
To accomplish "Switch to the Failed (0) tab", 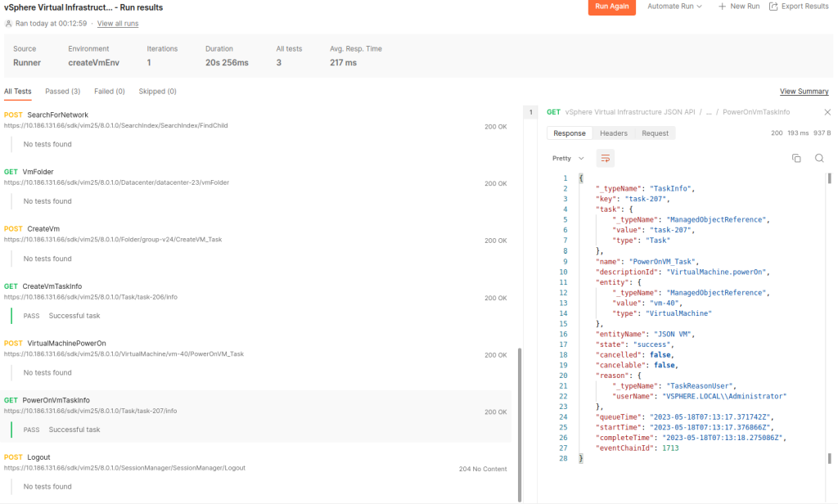I will [x=109, y=92].
